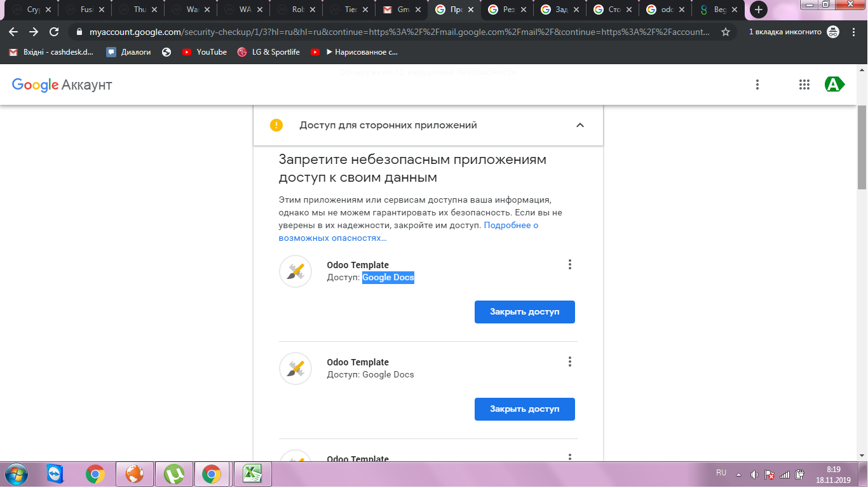The image size is (868, 488).
Task: Click the second Odoo Template app icon
Action: click(x=295, y=369)
